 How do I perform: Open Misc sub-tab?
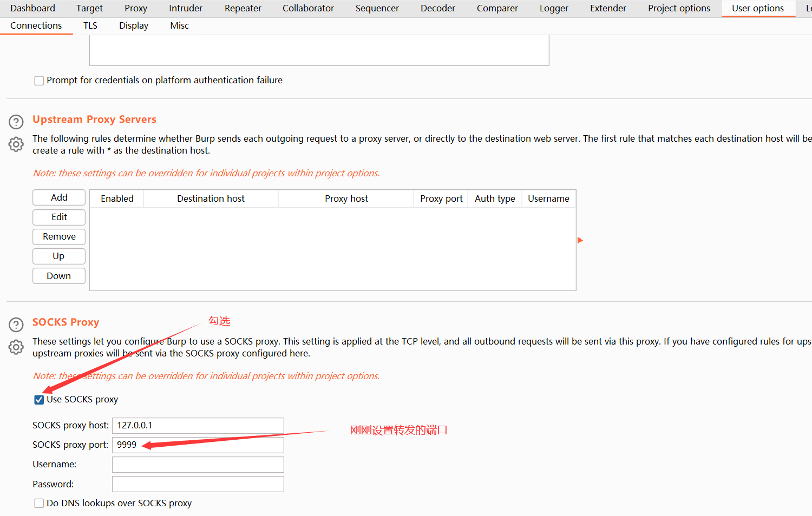[x=179, y=25]
